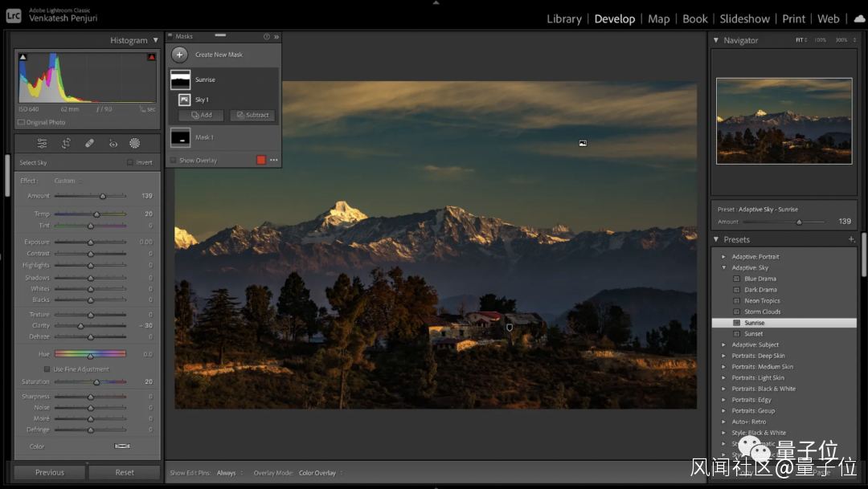Image resolution: width=868 pixels, height=489 pixels.
Task: Open the Red Eye Correction tool
Action: pos(113,144)
